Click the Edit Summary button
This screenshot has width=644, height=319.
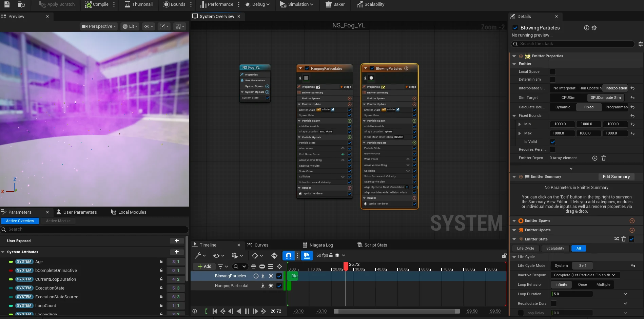point(616,177)
